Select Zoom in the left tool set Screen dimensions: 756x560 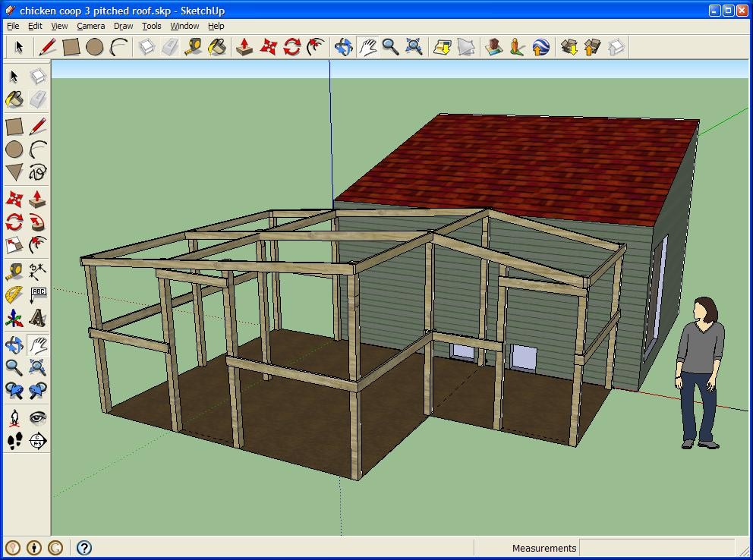click(x=14, y=367)
